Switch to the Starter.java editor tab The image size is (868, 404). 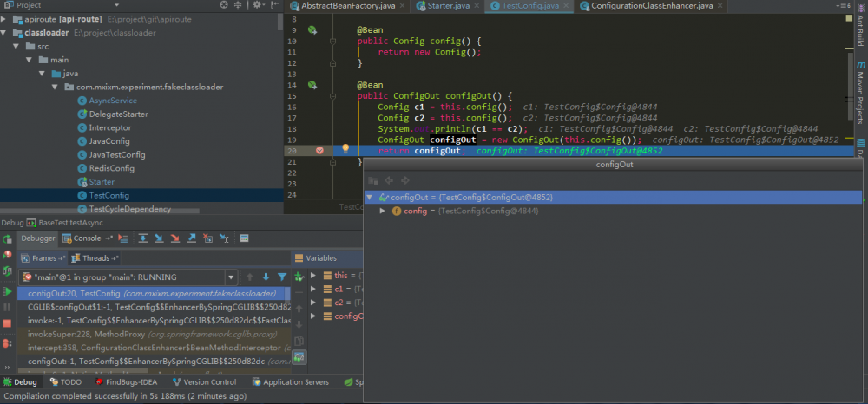(x=447, y=6)
